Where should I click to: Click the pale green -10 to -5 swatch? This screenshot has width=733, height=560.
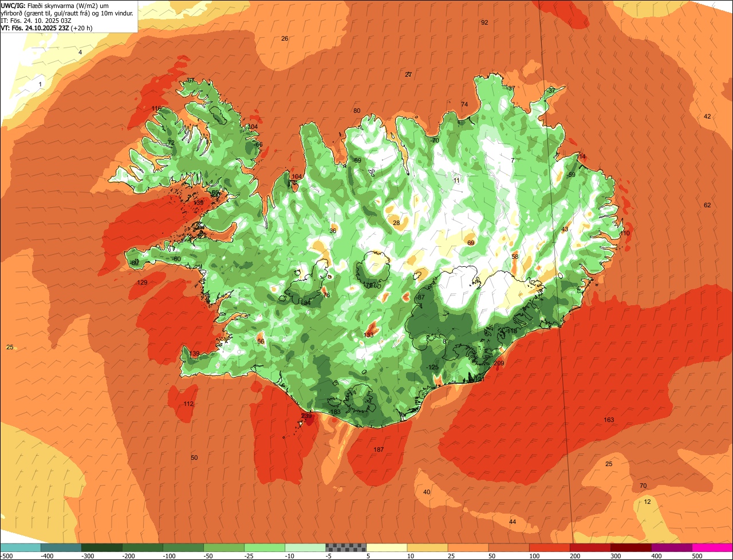click(x=305, y=547)
